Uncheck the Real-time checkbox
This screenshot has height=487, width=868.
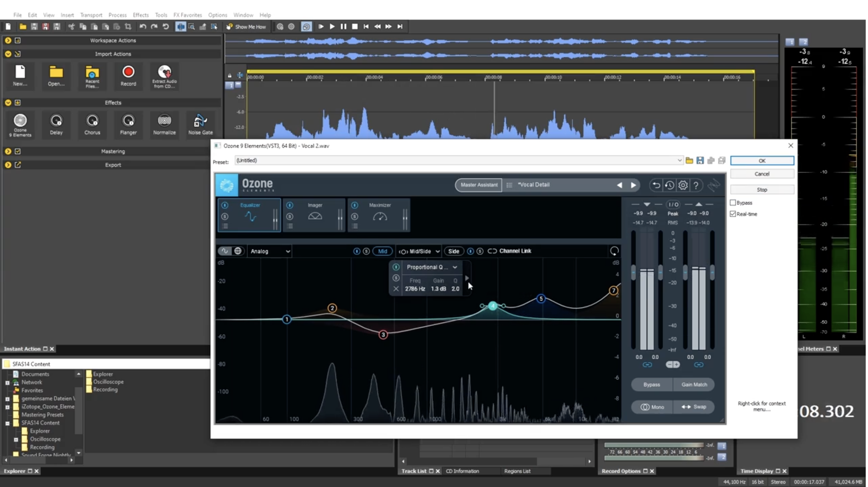point(733,214)
